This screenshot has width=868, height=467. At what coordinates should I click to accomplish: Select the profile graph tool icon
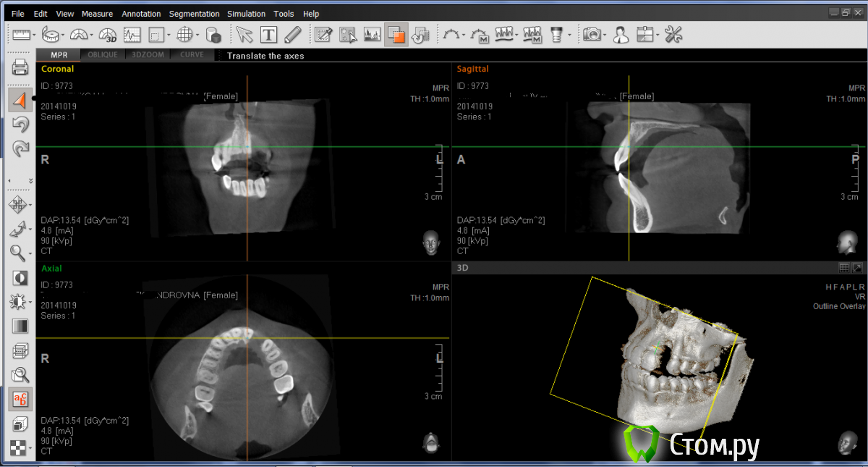(x=132, y=34)
